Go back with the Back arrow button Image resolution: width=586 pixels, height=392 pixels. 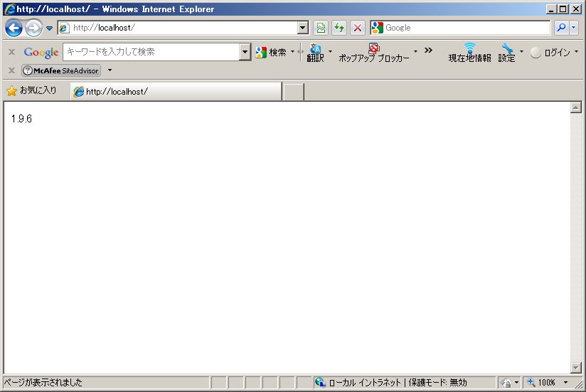click(14, 28)
